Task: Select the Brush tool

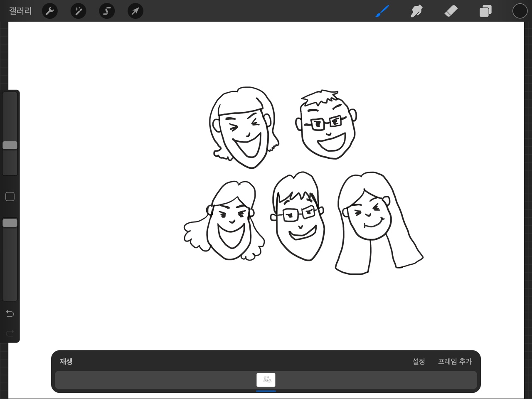Action: [x=382, y=11]
